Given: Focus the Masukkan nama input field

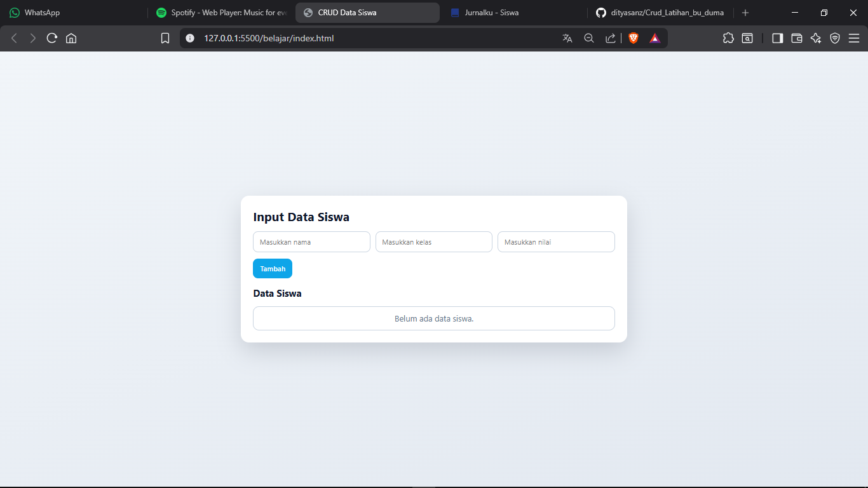Looking at the screenshot, I should pos(311,242).
